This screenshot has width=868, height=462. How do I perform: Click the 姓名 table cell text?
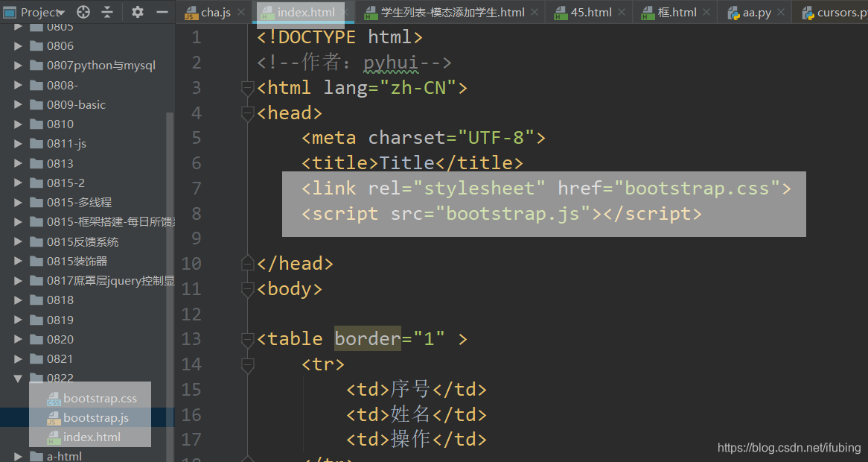(410, 414)
